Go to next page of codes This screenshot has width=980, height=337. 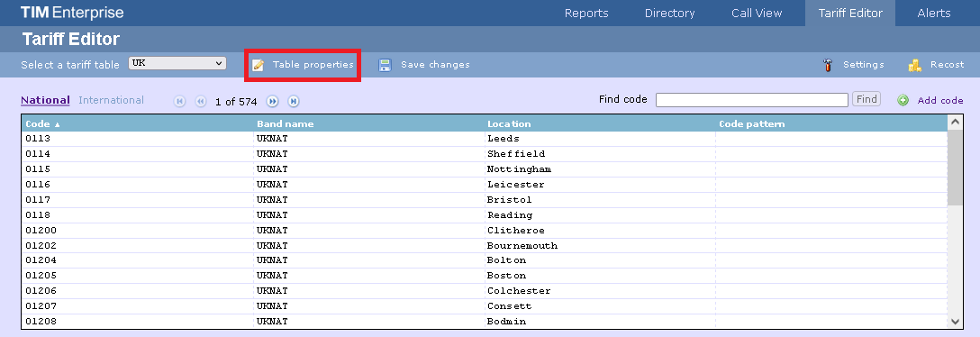273,101
